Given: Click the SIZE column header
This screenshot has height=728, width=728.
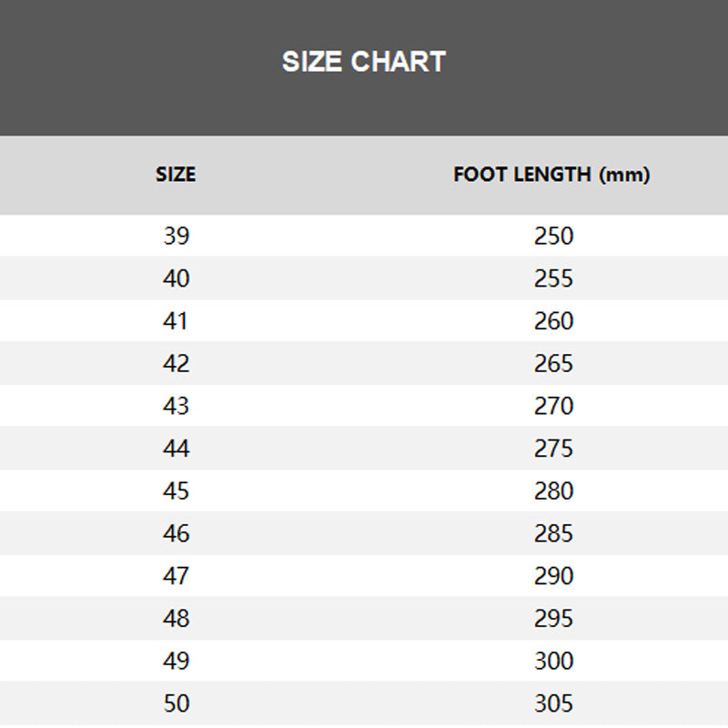Looking at the screenshot, I should click(176, 175).
